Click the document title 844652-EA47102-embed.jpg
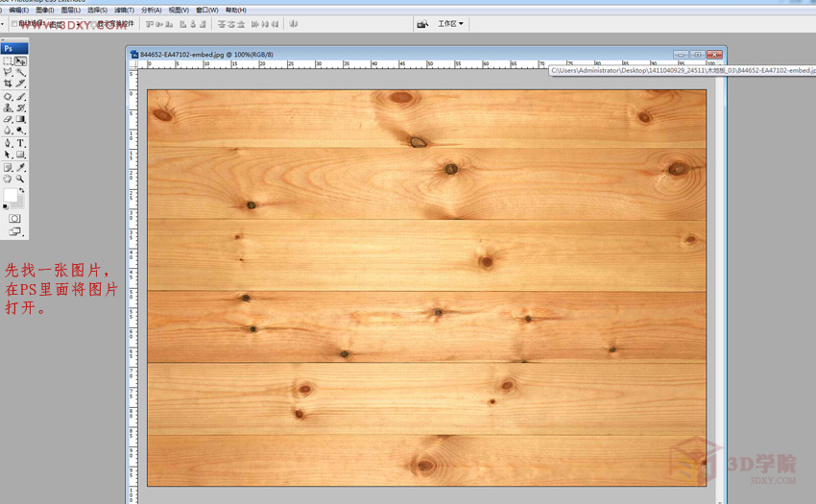Image resolution: width=816 pixels, height=504 pixels. (181, 54)
